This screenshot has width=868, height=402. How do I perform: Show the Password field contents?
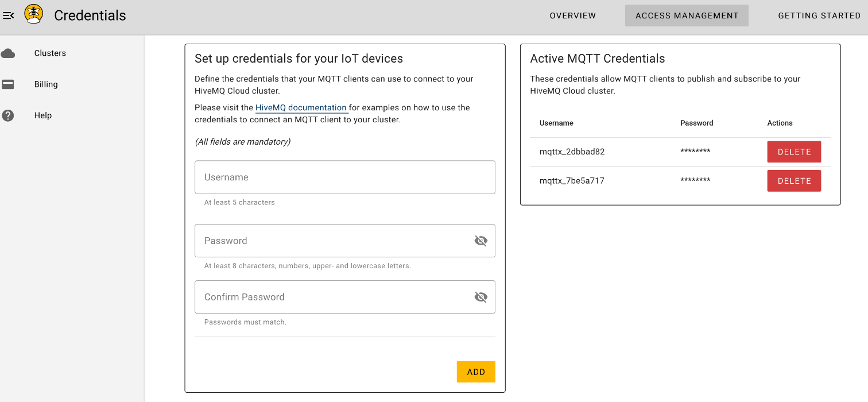(480, 241)
